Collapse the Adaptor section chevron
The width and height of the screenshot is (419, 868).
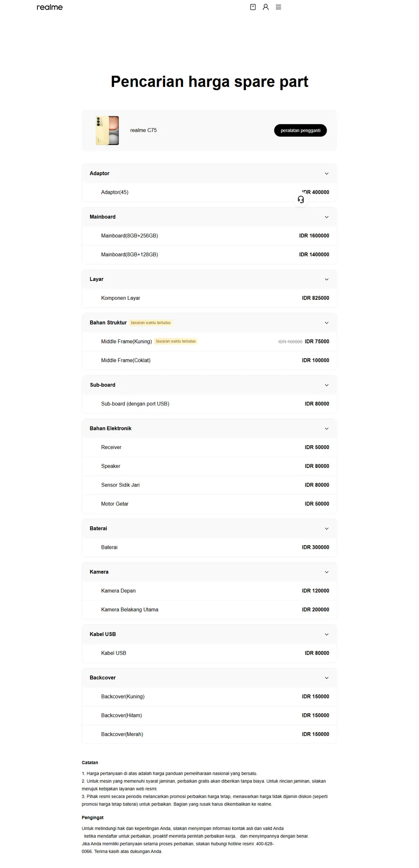tap(327, 174)
